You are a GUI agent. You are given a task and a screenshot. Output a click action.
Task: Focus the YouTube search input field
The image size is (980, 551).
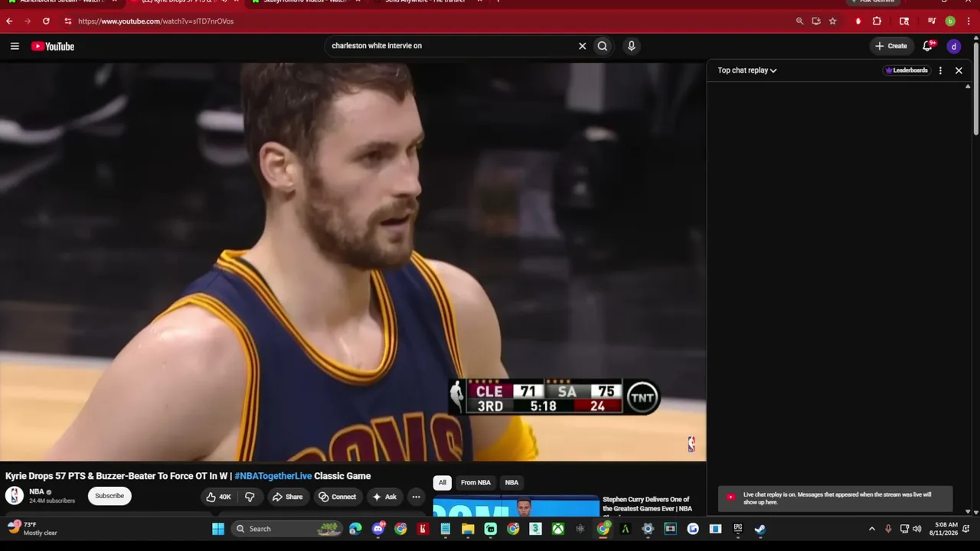(x=452, y=46)
